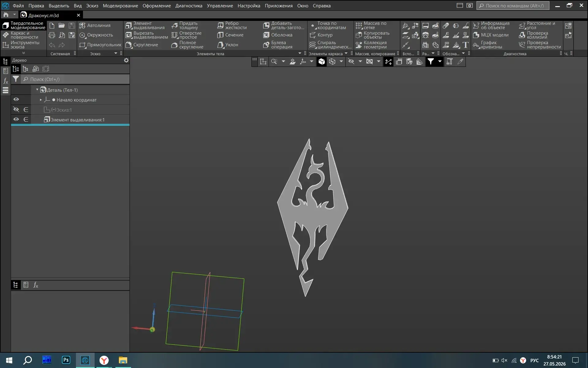
Task: Open the Windows Start menu
Action: tap(9, 360)
